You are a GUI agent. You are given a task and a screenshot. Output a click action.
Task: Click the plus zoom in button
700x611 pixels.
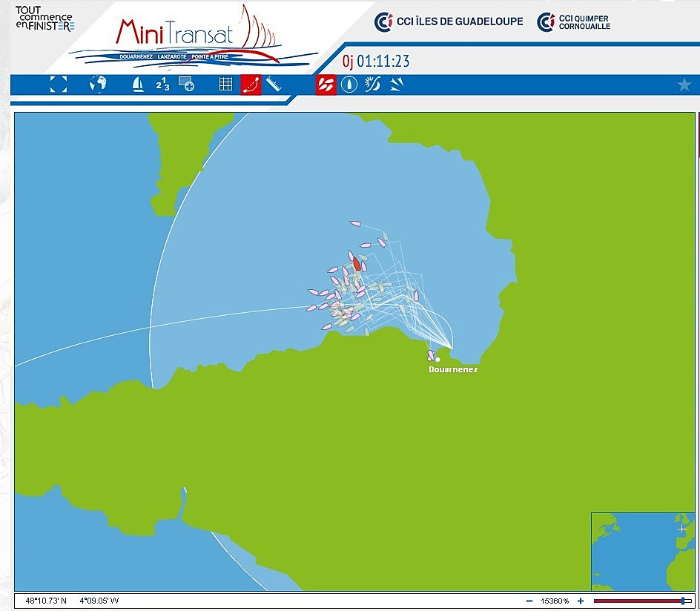click(581, 601)
